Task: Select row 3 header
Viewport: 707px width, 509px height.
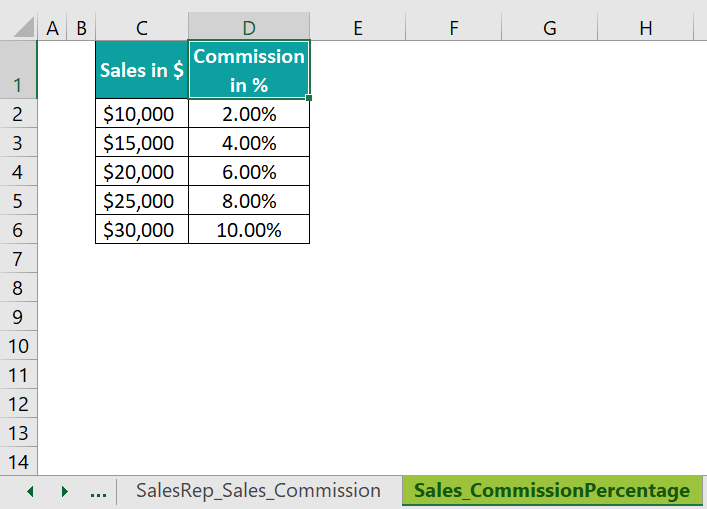Action: pyautogui.click(x=18, y=142)
